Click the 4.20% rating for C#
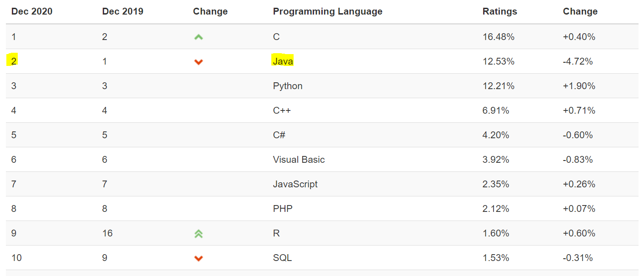Viewport: 644px width, 276px height. [x=496, y=135]
